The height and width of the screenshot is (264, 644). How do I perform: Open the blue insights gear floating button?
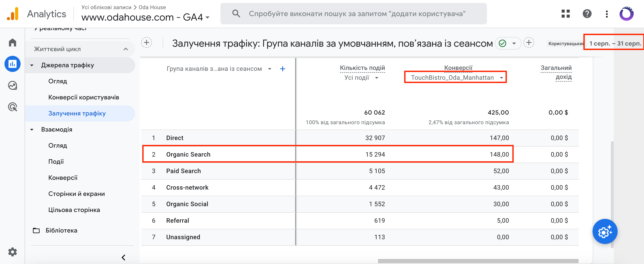pos(605,231)
